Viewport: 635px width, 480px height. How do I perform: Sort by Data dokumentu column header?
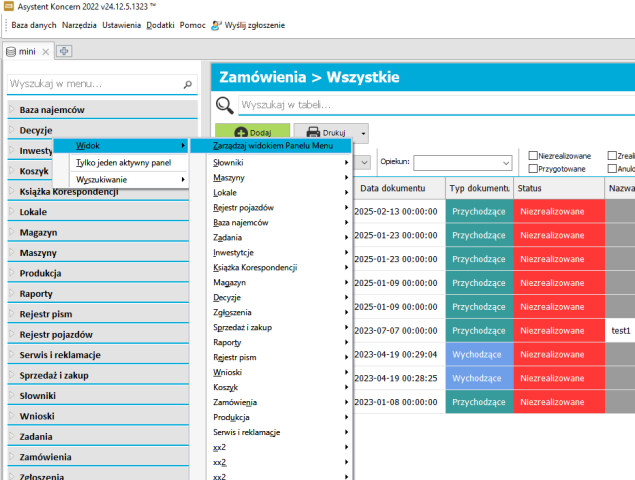point(399,188)
